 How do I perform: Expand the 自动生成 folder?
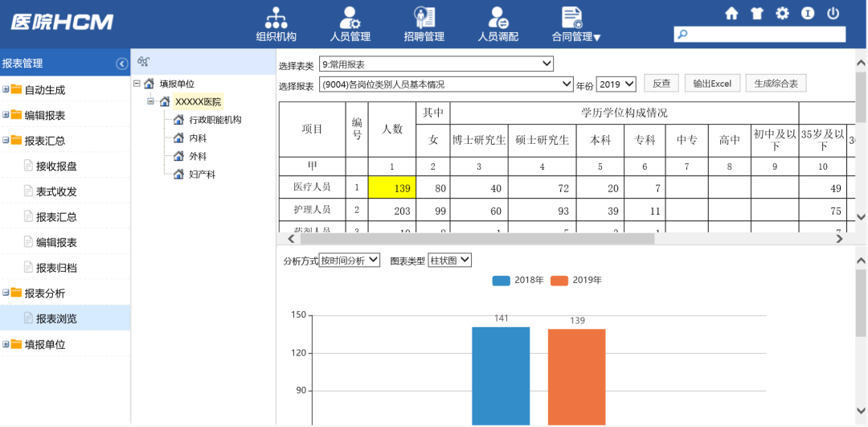tap(6, 90)
